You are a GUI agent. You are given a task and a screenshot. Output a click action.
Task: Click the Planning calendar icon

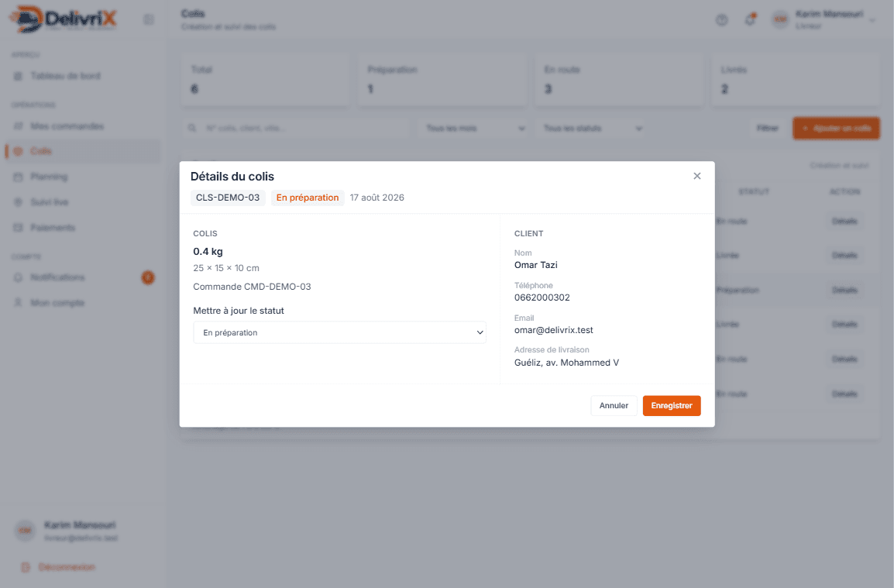pos(19,177)
